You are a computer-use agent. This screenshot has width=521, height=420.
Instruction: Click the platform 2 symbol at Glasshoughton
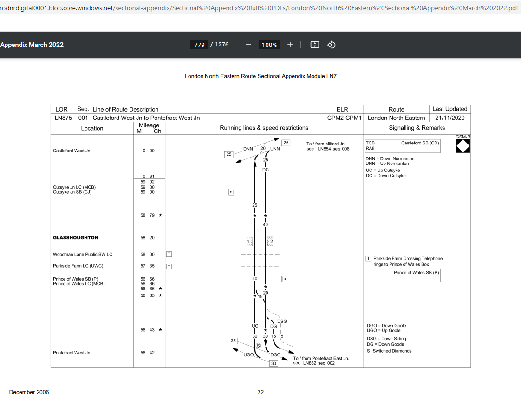click(270, 242)
